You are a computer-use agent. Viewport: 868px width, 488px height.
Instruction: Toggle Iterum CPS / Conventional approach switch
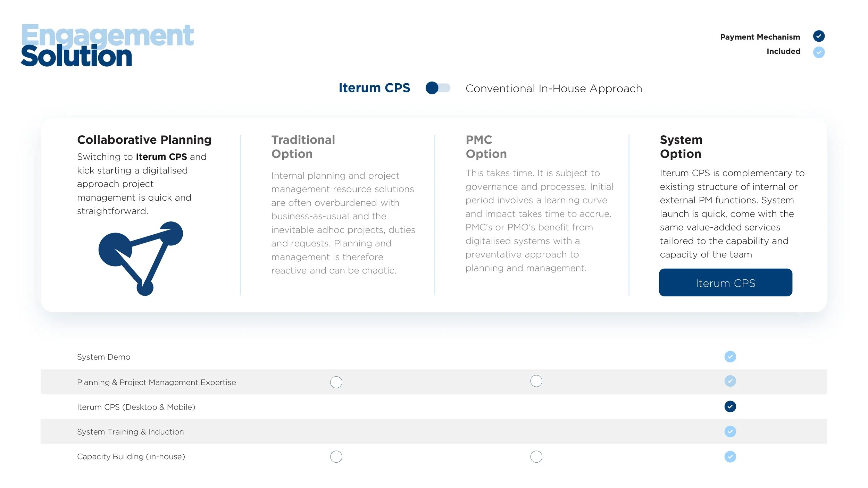point(437,88)
